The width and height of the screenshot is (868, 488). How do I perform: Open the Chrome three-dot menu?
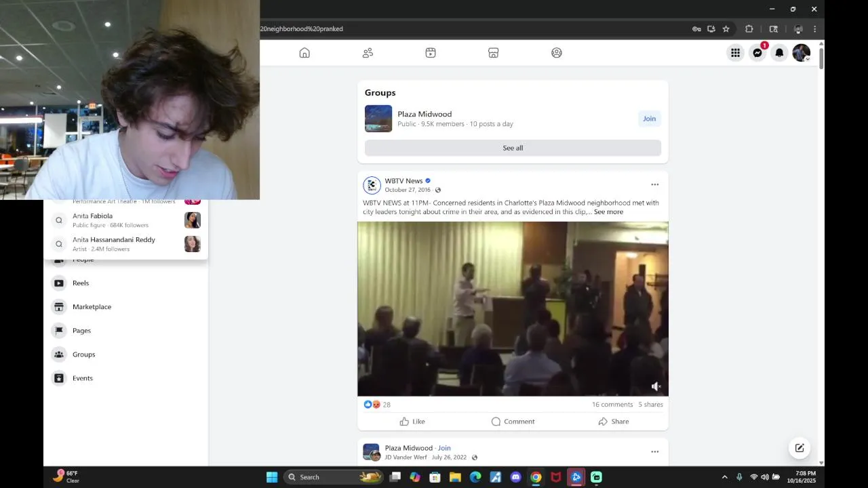coord(814,29)
